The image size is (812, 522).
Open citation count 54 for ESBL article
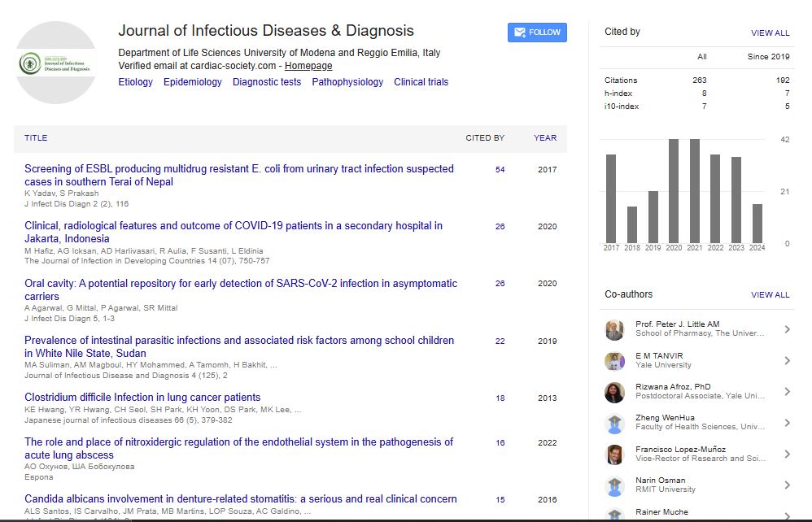click(500, 169)
